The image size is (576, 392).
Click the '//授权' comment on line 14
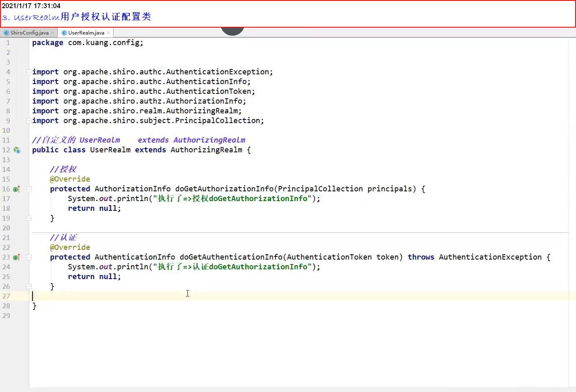tap(63, 169)
